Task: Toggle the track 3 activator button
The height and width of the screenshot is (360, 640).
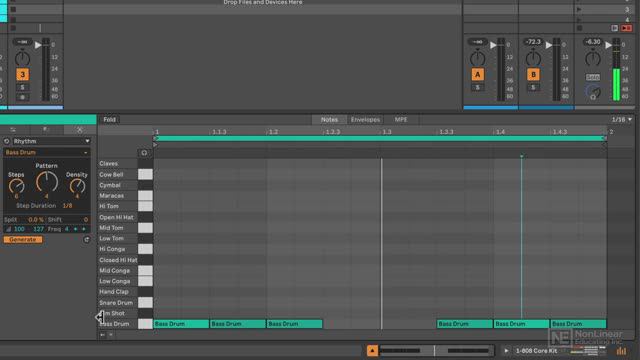Action: tap(22, 75)
